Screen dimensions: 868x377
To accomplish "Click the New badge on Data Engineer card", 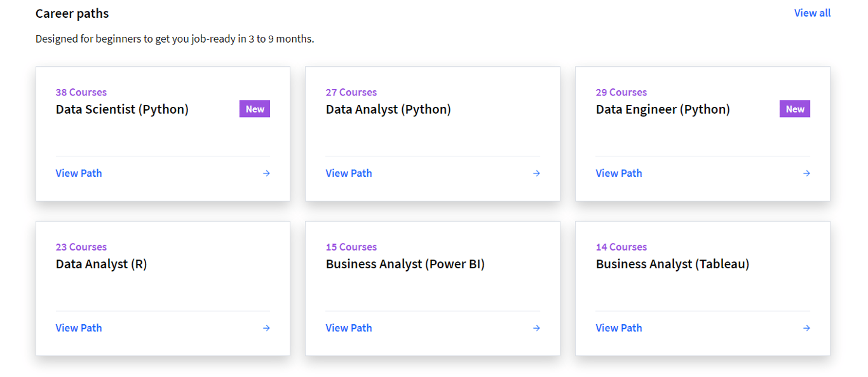I will pyautogui.click(x=795, y=109).
